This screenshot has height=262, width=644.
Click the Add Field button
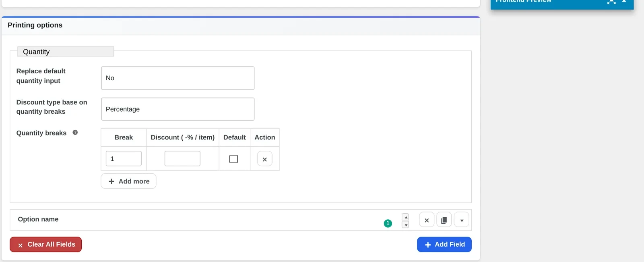tap(444, 244)
